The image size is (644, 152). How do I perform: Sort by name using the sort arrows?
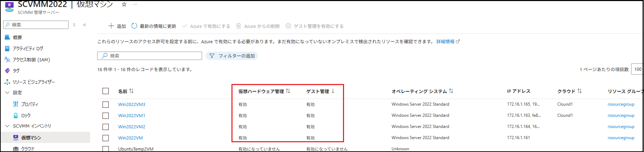(131, 91)
